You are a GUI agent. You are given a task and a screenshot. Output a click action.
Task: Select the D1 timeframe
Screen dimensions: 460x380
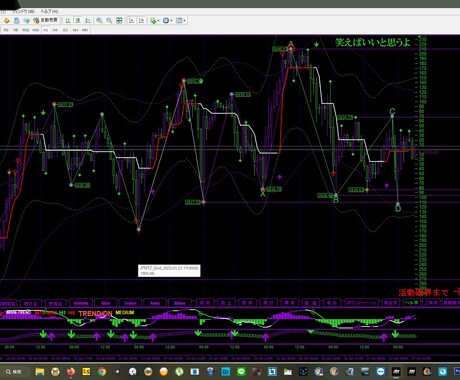[x=65, y=30]
